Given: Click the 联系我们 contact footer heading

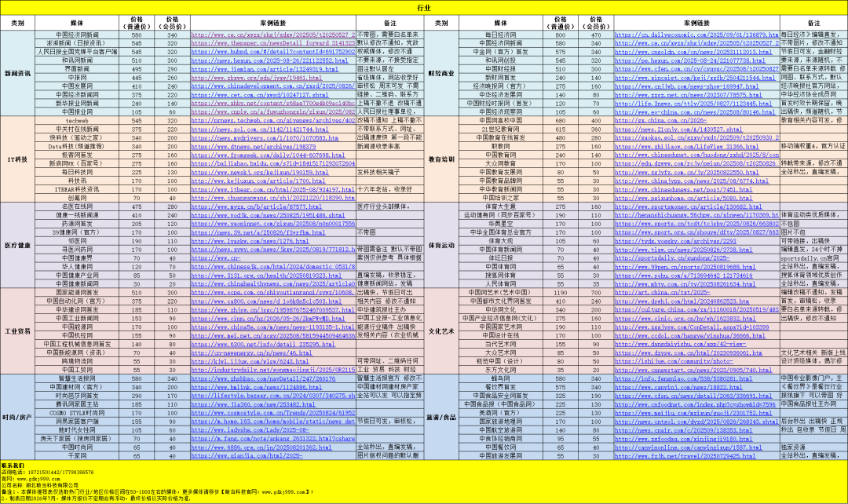Looking at the screenshot, I should point(13,466).
